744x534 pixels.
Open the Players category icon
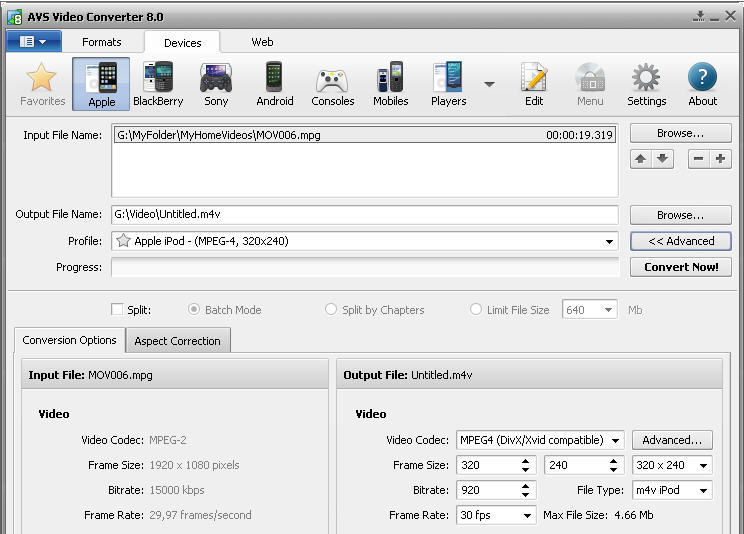[448, 84]
